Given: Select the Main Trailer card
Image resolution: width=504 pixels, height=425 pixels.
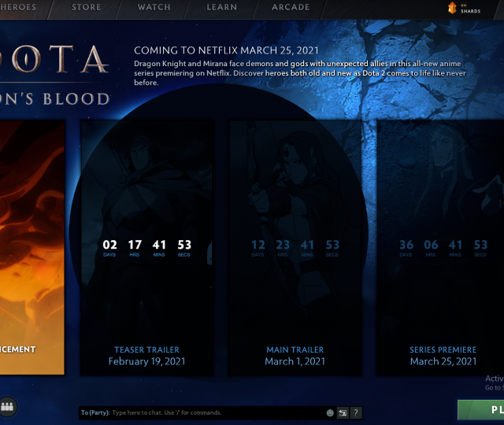Looking at the screenshot, I should pos(295,197).
